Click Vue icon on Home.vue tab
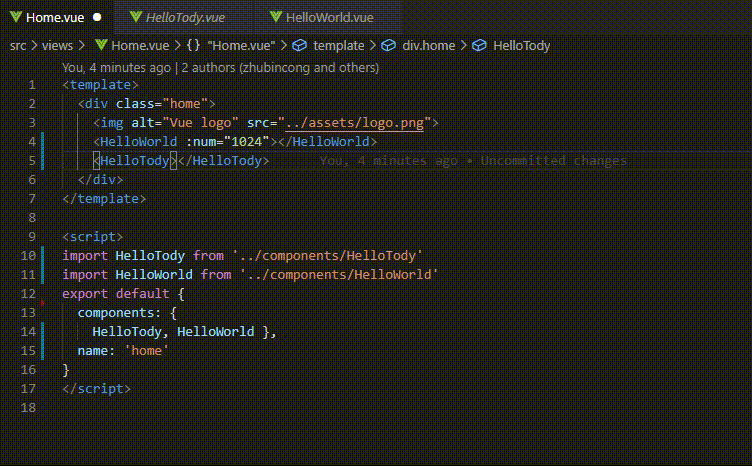Image resolution: width=752 pixels, height=466 pixels. pos(16,17)
